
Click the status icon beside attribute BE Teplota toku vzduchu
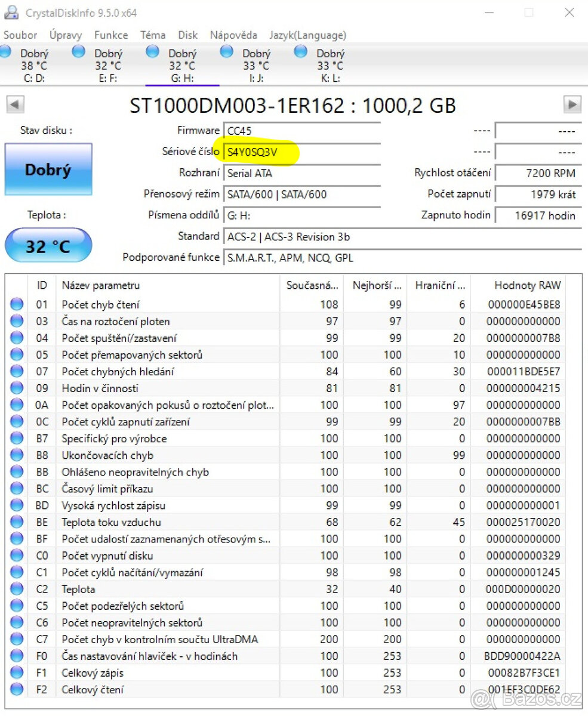pos(16,522)
